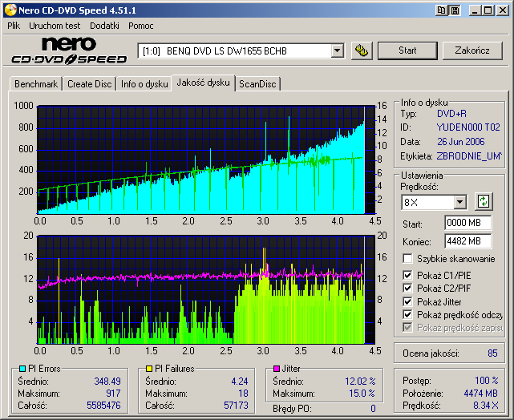Toggle Pokaż C1/PIE checkbox
Screen dimensions: 514x420
point(407,275)
